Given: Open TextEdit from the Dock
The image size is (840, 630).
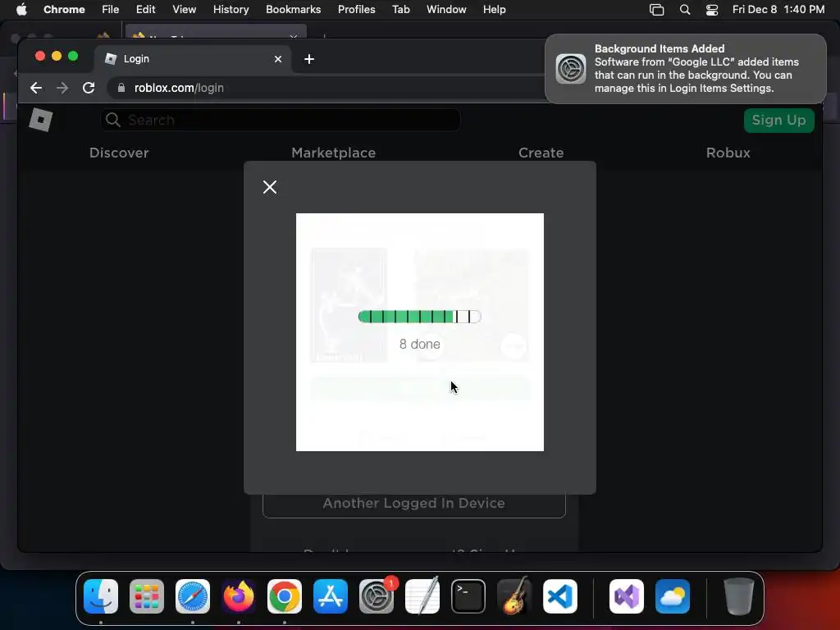Looking at the screenshot, I should coord(422,596).
